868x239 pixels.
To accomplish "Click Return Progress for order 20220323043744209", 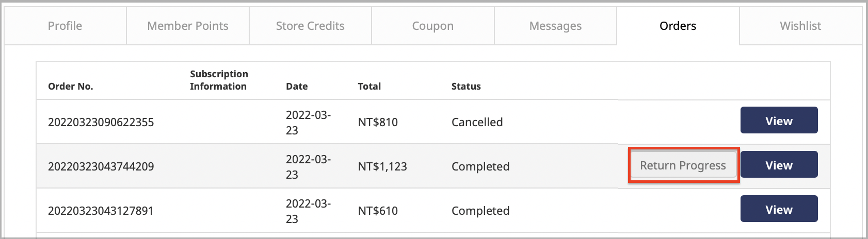I will (683, 165).
